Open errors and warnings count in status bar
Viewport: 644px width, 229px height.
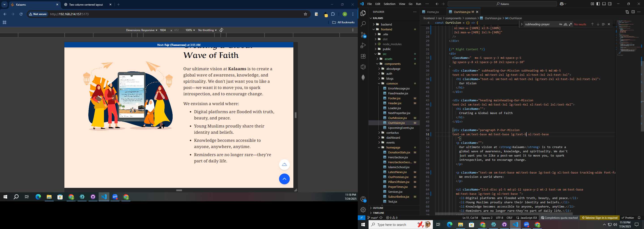point(392,218)
